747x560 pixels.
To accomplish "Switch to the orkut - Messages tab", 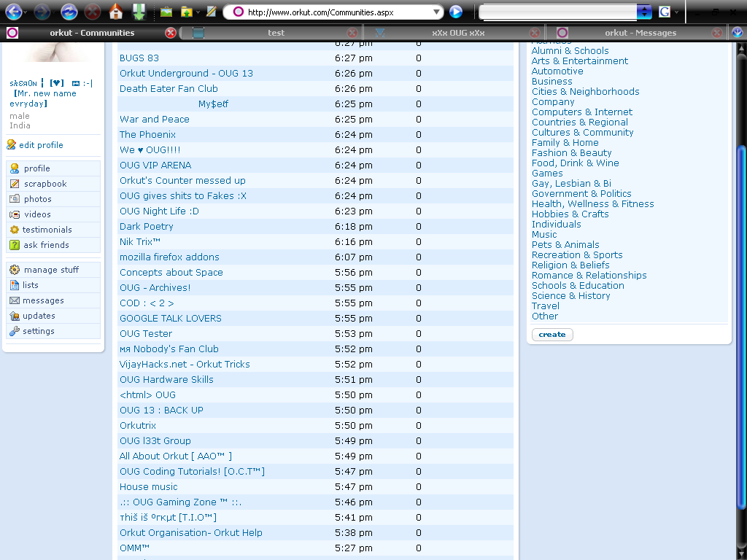I will (640, 33).
